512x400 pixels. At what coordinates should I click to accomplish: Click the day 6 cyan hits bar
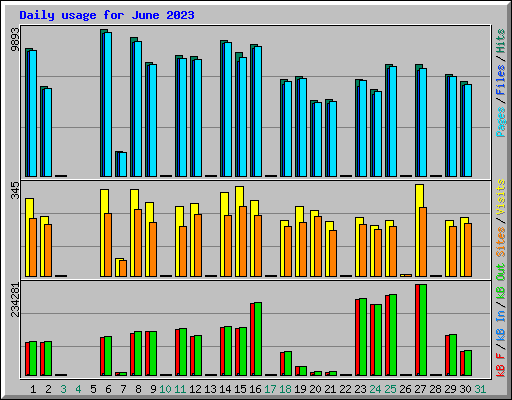108,104
